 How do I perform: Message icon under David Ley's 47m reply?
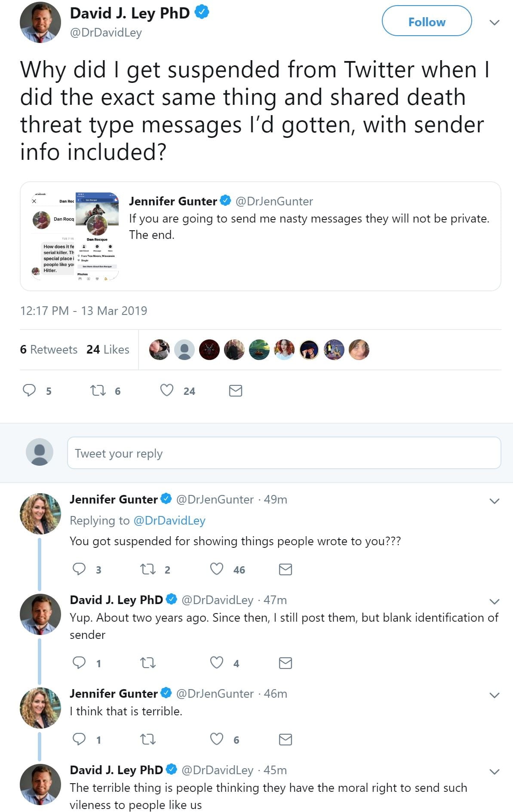(286, 663)
